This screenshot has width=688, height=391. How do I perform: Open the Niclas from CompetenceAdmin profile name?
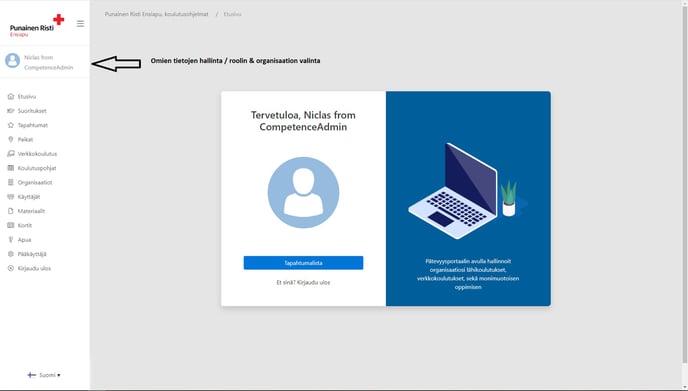click(49, 62)
